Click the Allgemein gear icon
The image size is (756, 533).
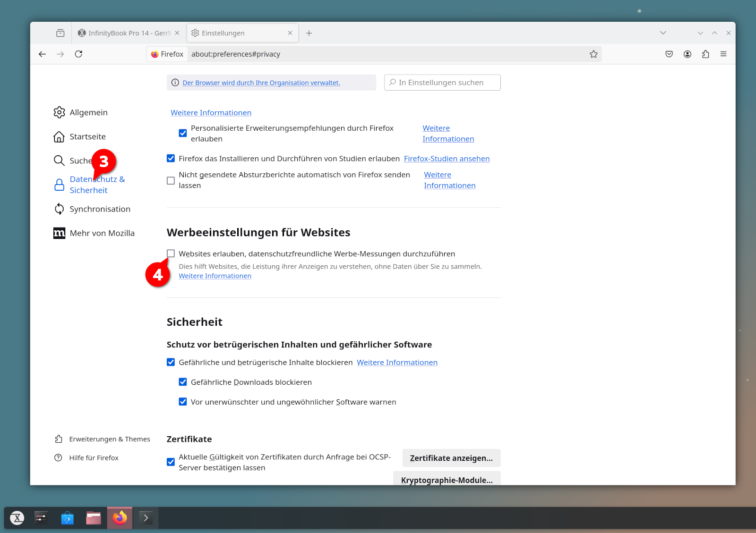(x=59, y=112)
